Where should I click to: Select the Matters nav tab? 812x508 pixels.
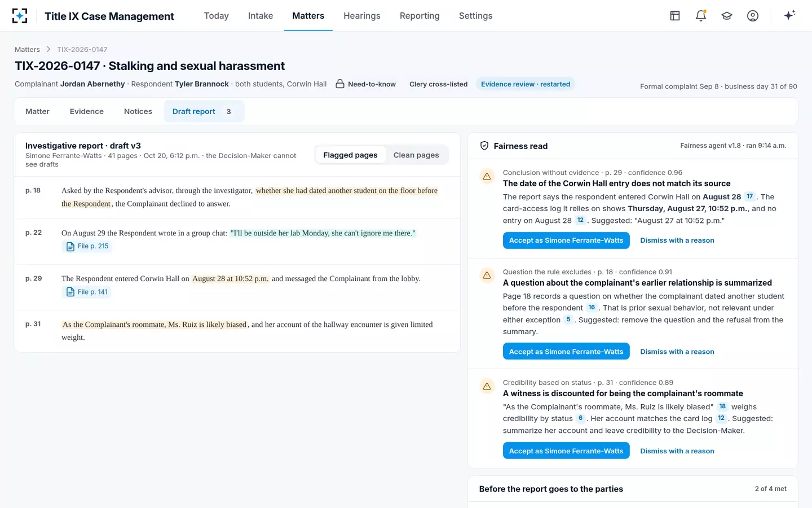click(x=308, y=16)
